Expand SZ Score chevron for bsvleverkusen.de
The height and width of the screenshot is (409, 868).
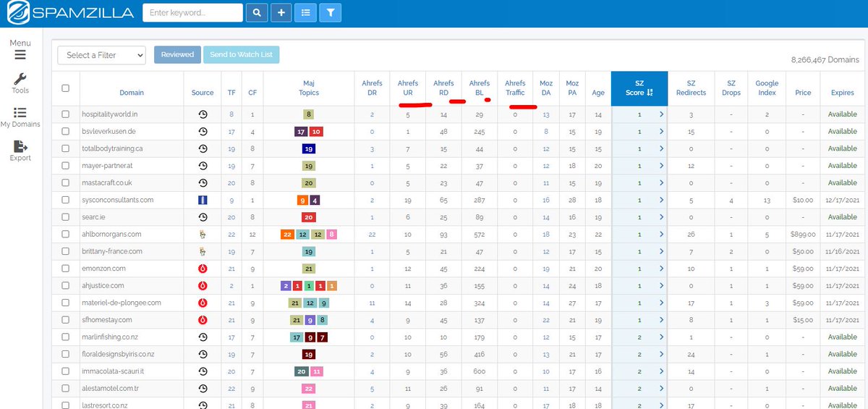[661, 132]
